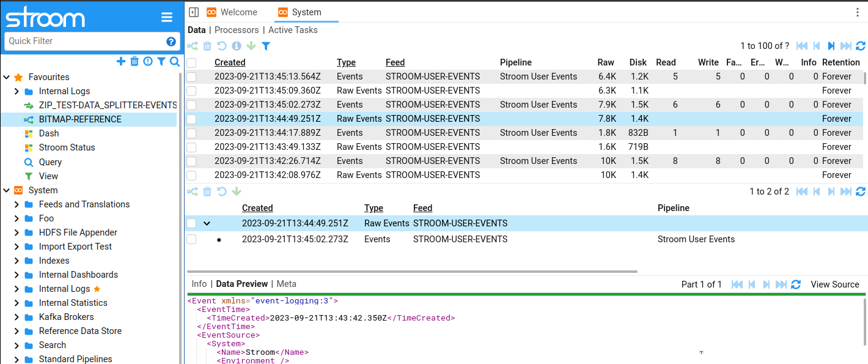Click the three-dot menu icon at the top right
The height and width of the screenshot is (364, 868).
[x=857, y=12]
